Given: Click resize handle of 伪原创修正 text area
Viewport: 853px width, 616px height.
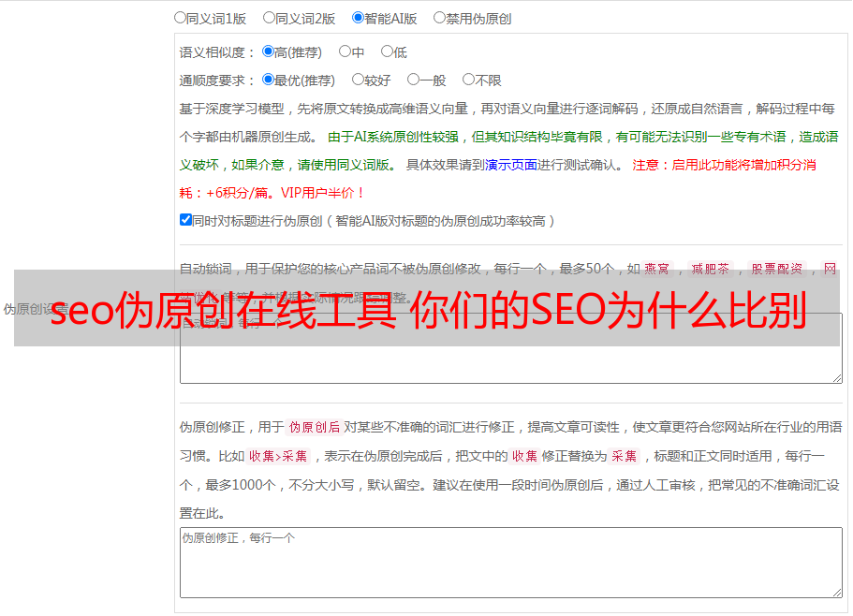Looking at the screenshot, I should (x=837, y=593).
